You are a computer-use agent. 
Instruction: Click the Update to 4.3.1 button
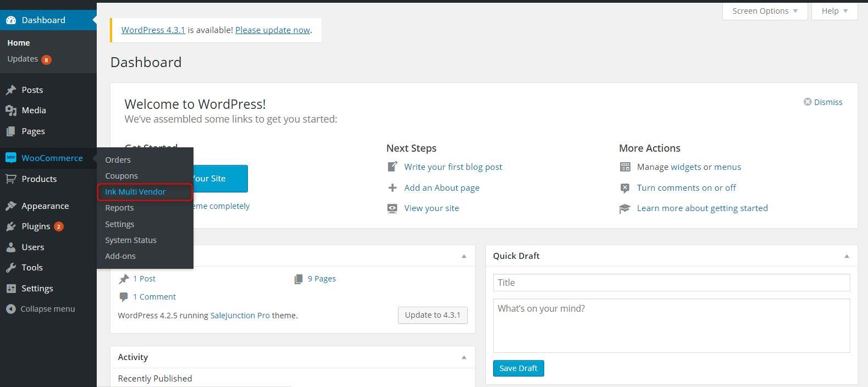433,315
